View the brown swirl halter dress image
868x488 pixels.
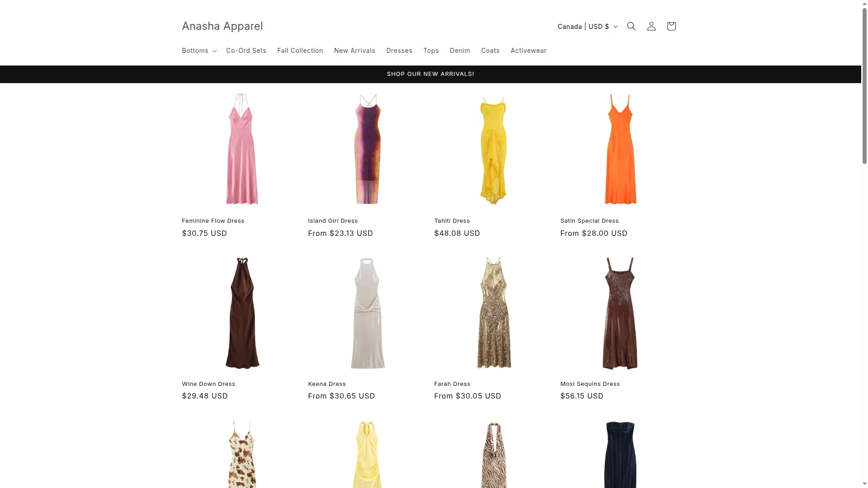point(494,454)
